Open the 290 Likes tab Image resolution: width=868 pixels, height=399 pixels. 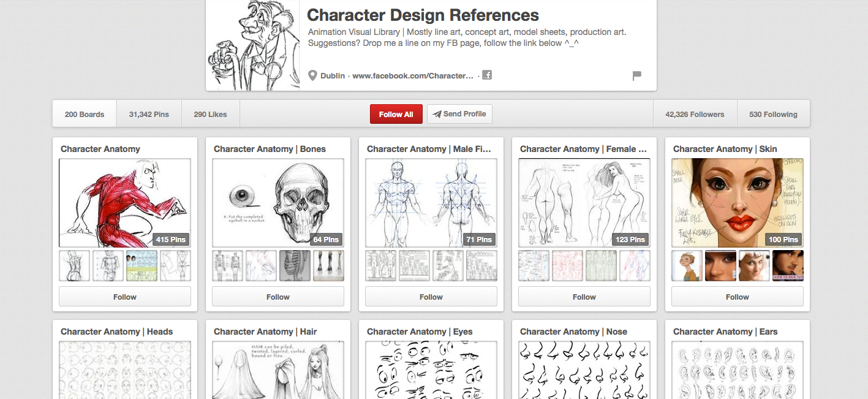[x=210, y=114]
